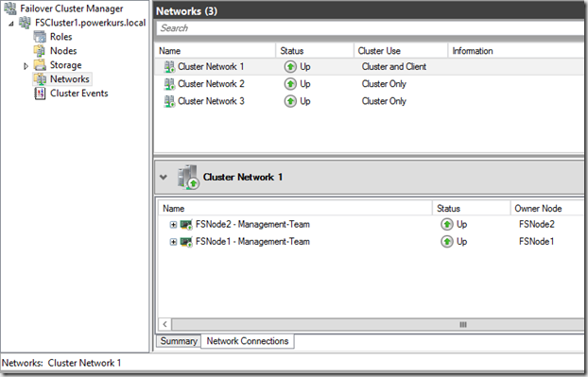Click Up status icon for Cluster Network 3
Viewport: 588px width, 377px height.
[x=290, y=101]
